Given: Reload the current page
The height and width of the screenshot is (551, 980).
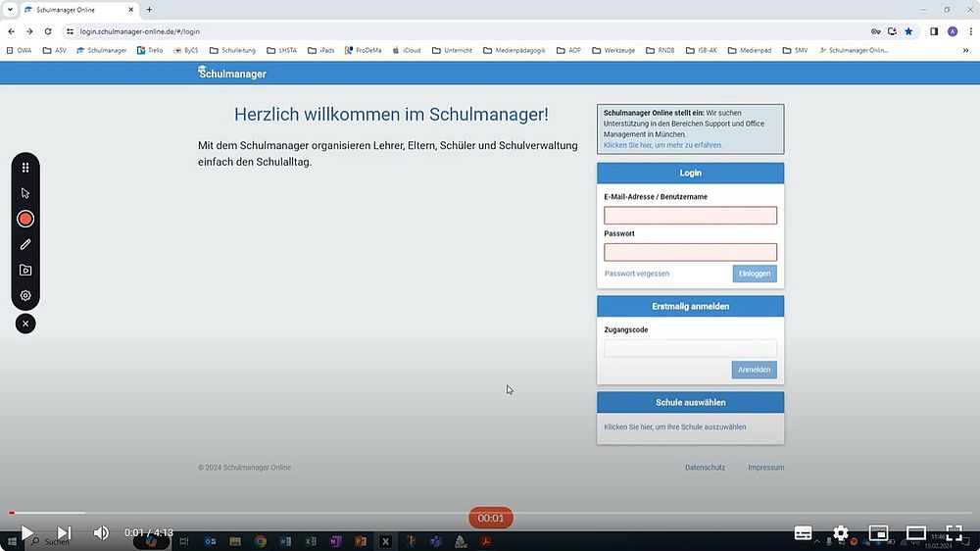Looking at the screenshot, I should (48, 31).
